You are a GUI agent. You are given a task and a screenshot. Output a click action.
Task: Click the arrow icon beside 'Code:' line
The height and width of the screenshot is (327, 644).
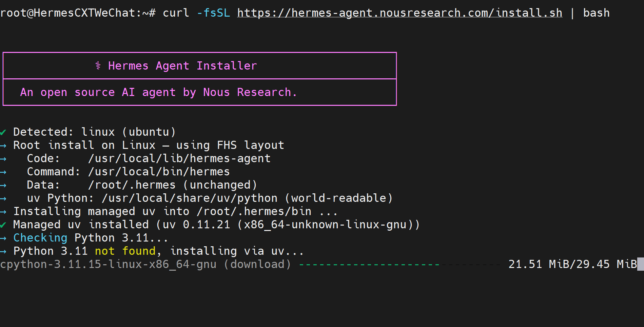[x=3, y=159]
